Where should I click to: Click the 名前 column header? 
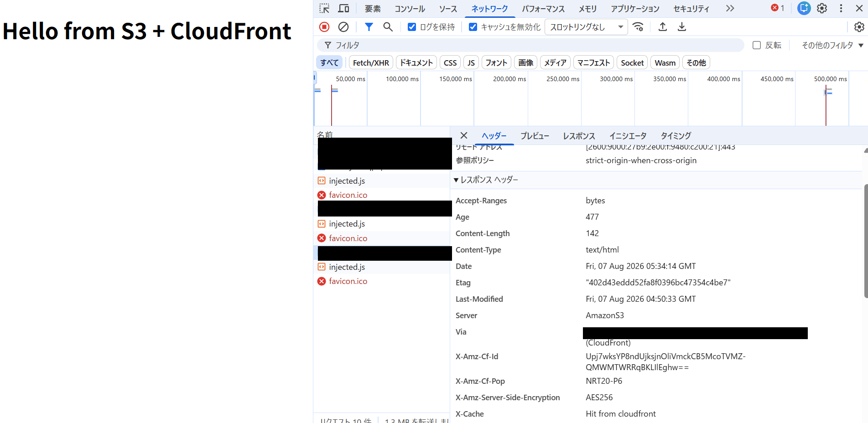click(325, 134)
